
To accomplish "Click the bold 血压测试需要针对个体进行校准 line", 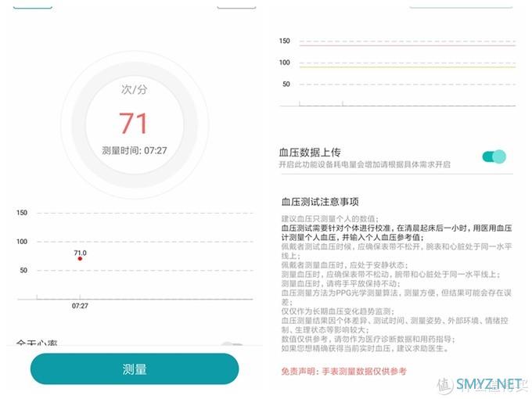I will point(397,232).
